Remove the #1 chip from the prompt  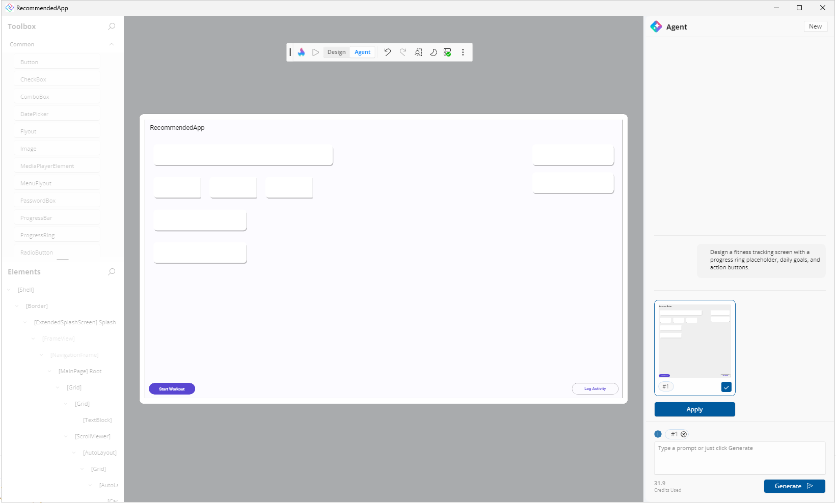tap(684, 434)
